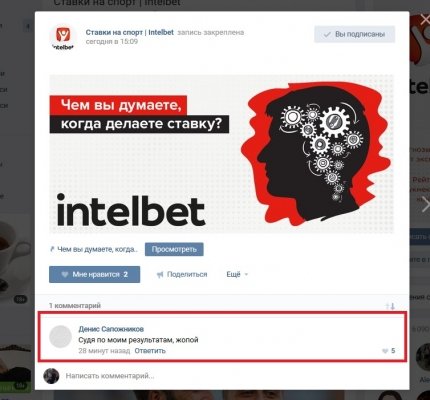Open the intelbet banner image with gears head
The height and width of the screenshot is (400, 430).
click(x=222, y=154)
